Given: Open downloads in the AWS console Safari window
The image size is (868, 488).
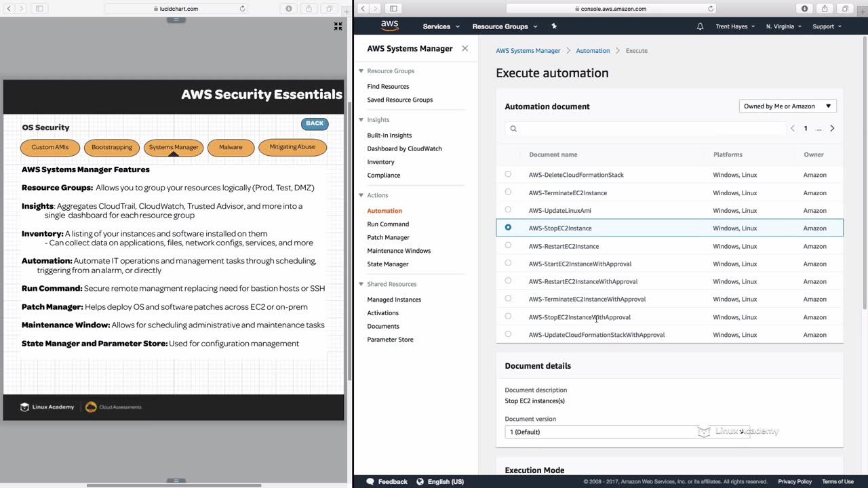Looking at the screenshot, I should tap(805, 9).
